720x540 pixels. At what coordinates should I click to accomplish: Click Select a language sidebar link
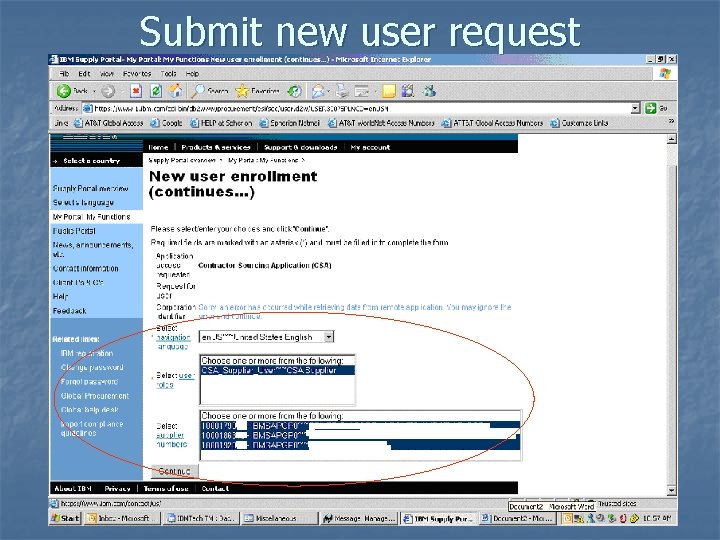point(83,202)
